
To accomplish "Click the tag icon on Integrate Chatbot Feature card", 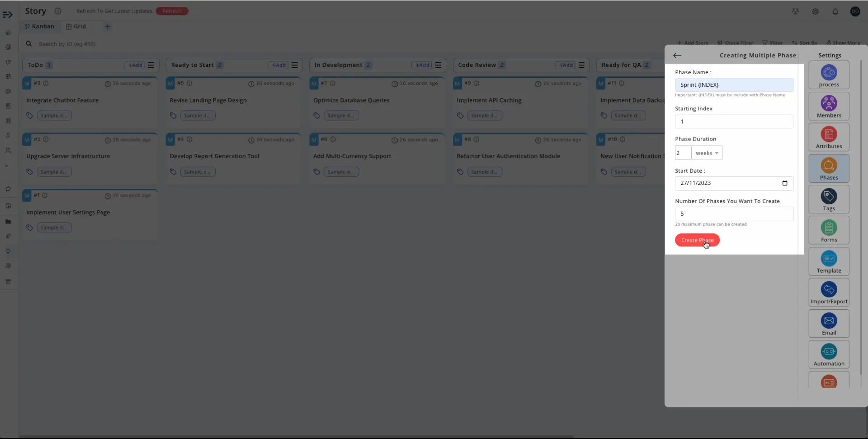I will [29, 116].
